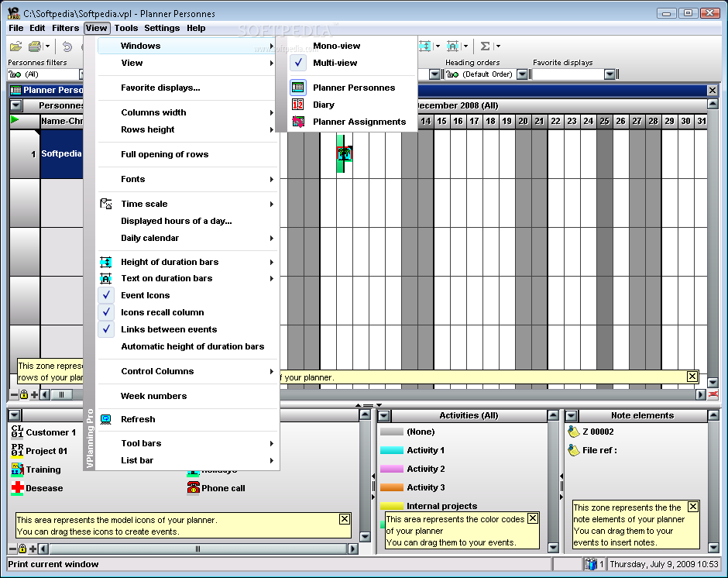Image resolution: width=728 pixels, height=578 pixels.
Task: Click the Diary calendar icon in submenu
Action: point(298,105)
